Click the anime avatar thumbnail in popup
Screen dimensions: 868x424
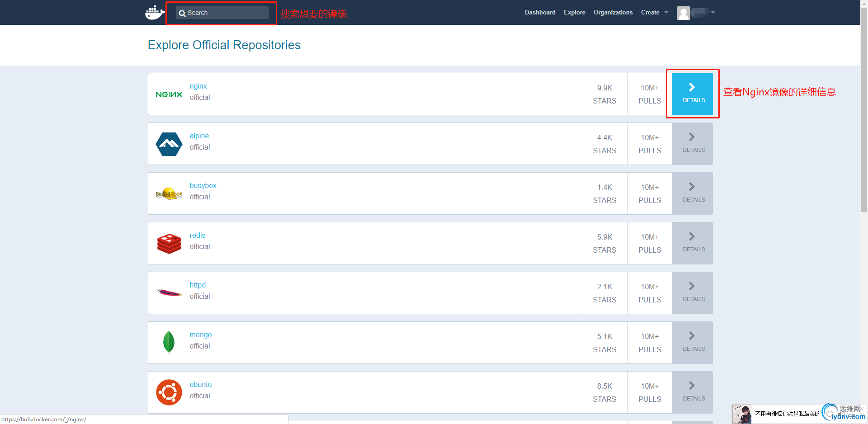742,414
